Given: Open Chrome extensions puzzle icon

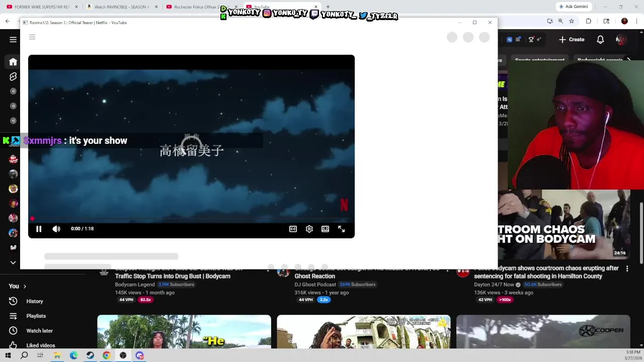Looking at the screenshot, I should (589, 21).
